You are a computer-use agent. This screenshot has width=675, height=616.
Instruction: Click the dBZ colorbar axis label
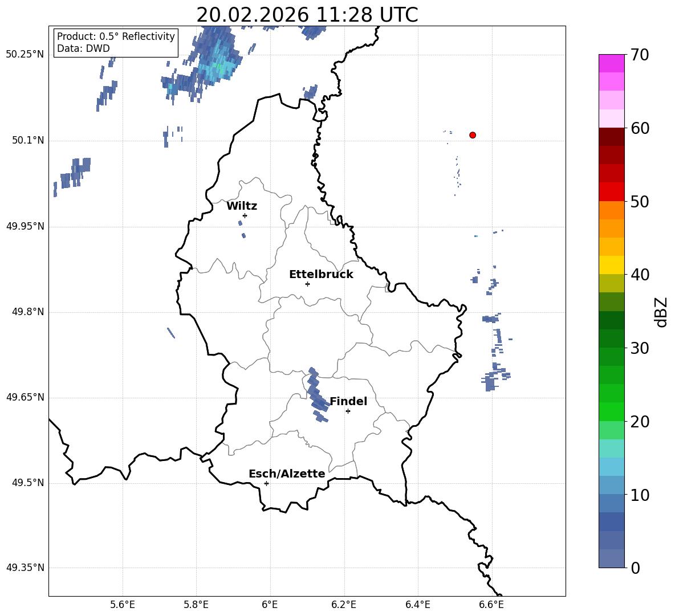pyautogui.click(x=662, y=312)
